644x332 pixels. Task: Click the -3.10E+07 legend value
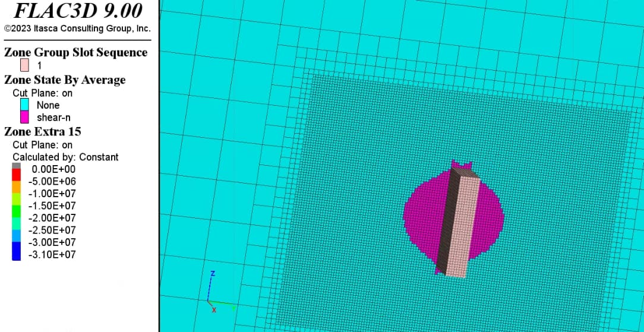(x=52, y=254)
